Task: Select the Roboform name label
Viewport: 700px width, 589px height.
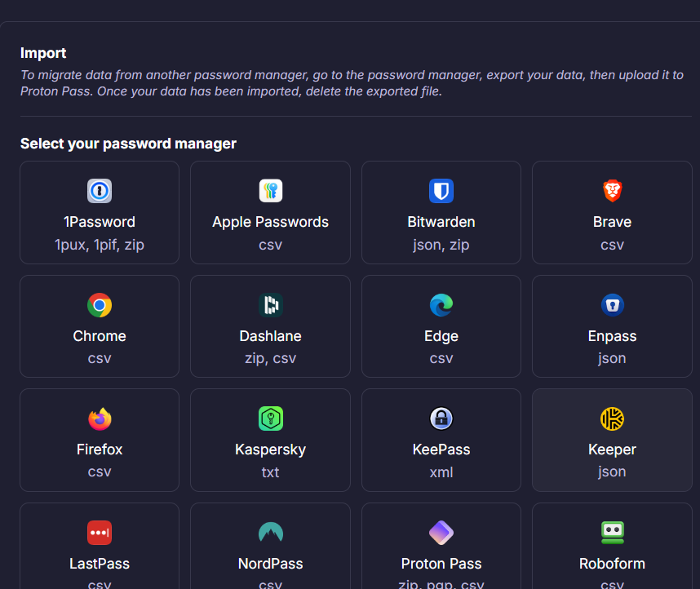Action: pos(612,564)
